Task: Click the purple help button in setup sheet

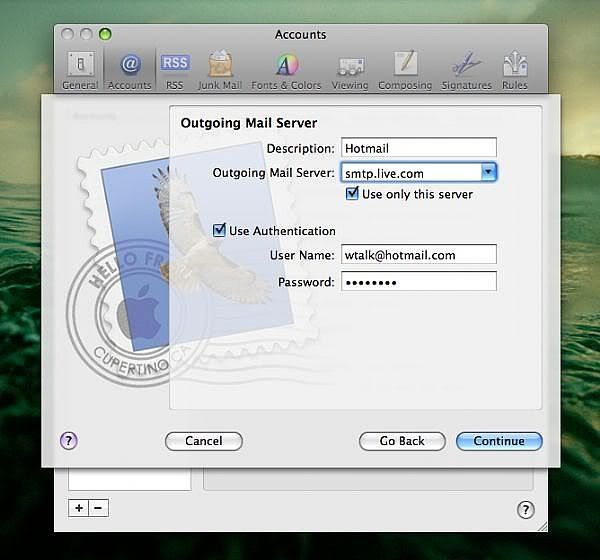Action: (69, 441)
